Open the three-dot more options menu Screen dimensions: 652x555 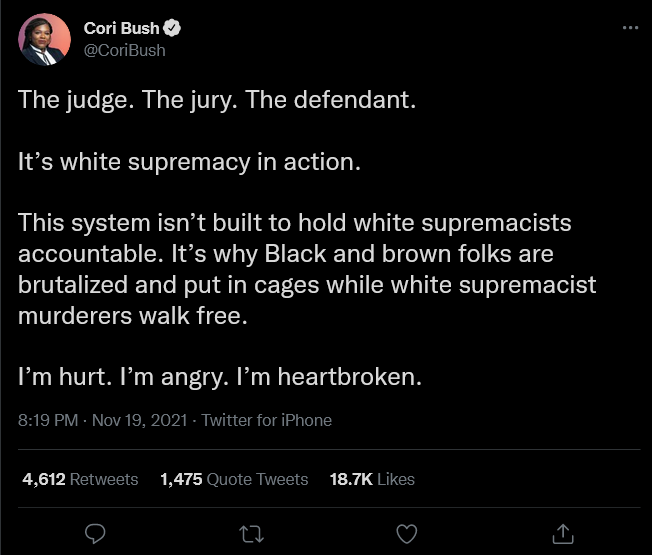pyautogui.click(x=629, y=28)
